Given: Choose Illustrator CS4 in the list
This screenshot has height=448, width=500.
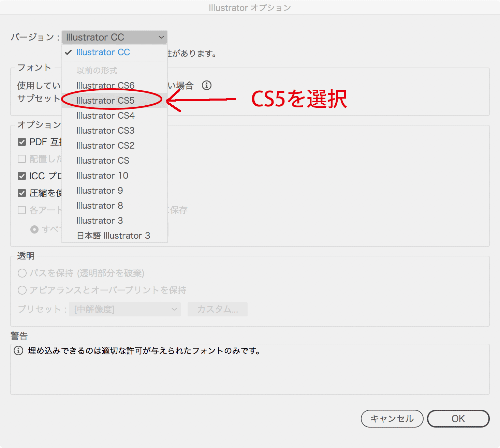Looking at the screenshot, I should point(115,116).
